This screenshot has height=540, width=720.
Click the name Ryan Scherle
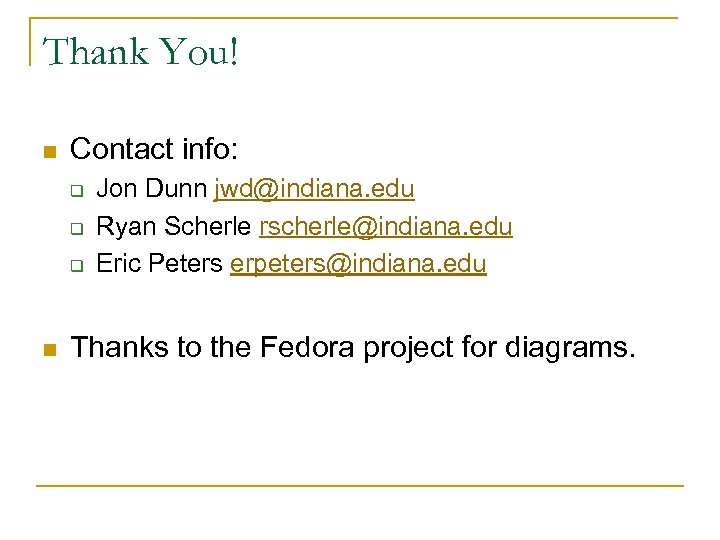pos(174,227)
